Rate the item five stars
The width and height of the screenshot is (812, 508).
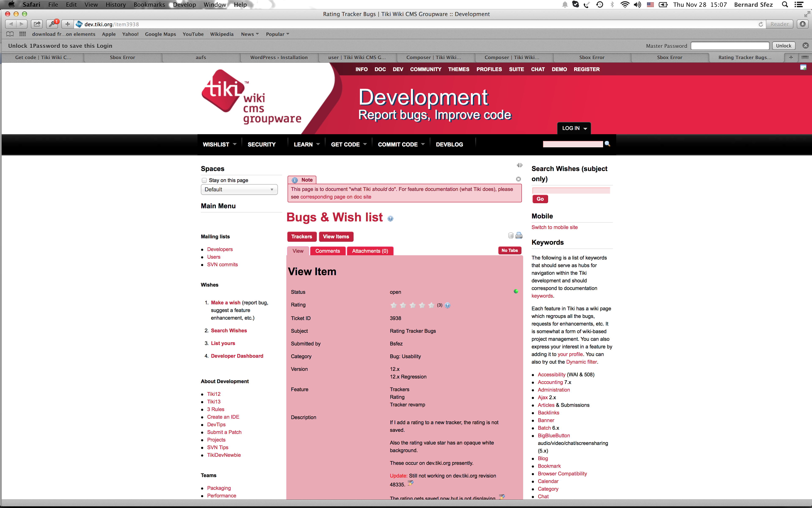pos(431,305)
